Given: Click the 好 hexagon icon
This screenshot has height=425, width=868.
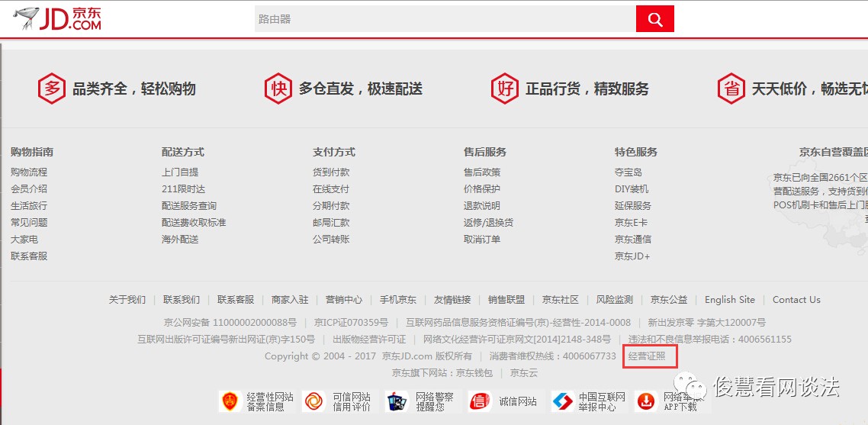Looking at the screenshot, I should [x=505, y=88].
